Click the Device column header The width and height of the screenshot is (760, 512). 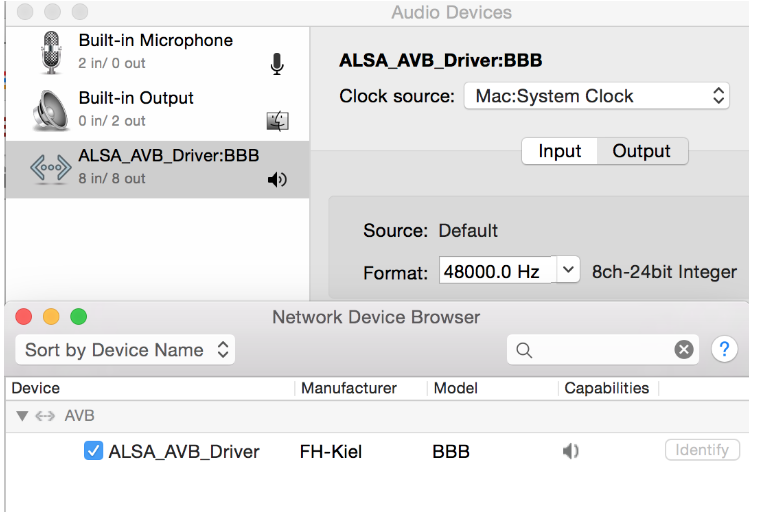click(36, 388)
